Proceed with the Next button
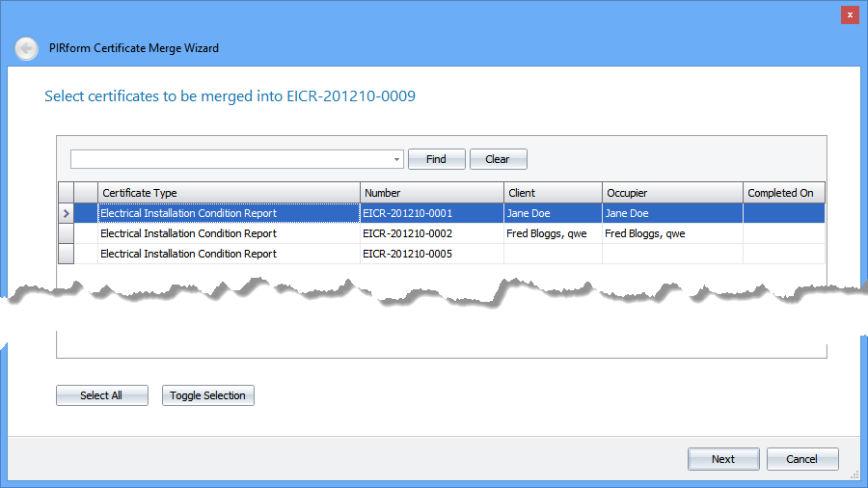Image resolution: width=868 pixels, height=488 pixels. (x=723, y=459)
